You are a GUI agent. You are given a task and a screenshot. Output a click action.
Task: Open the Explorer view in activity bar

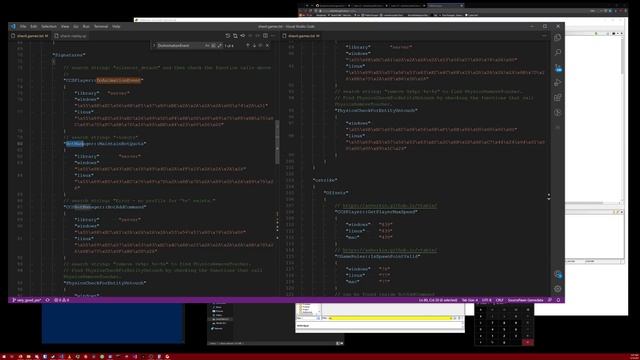click(558, 38)
